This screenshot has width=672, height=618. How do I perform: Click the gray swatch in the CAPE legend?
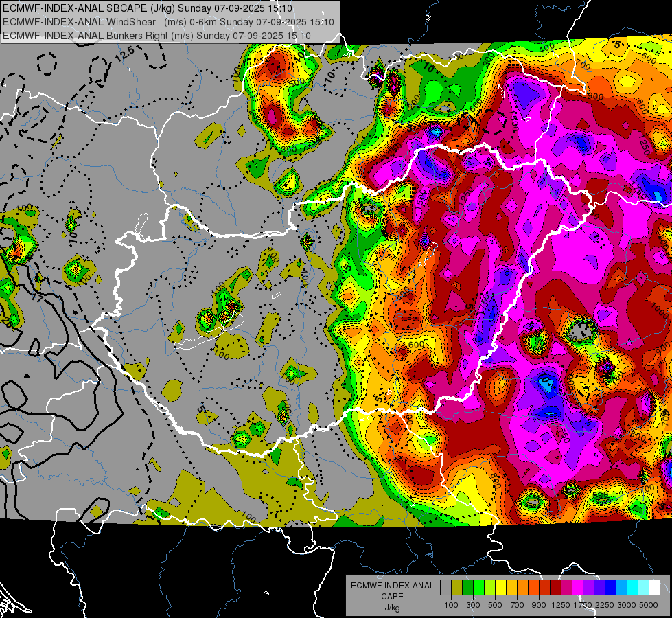pos(445,588)
